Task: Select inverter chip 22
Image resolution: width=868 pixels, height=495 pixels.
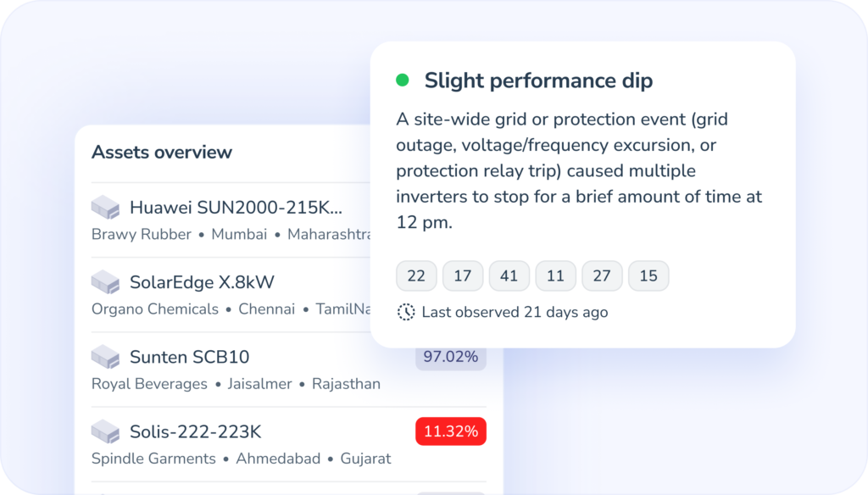Action: 416,275
